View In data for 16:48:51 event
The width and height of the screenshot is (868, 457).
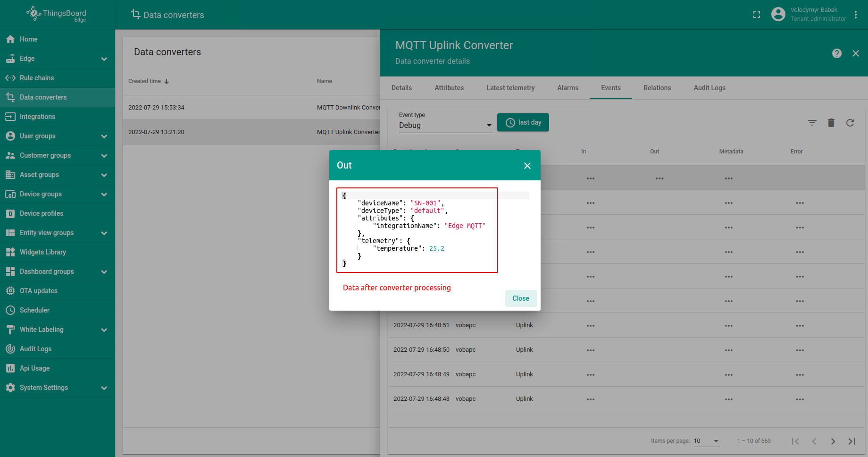point(591,326)
